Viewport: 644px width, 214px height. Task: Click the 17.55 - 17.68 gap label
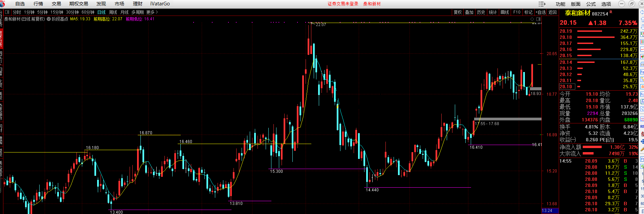[x=487, y=124]
